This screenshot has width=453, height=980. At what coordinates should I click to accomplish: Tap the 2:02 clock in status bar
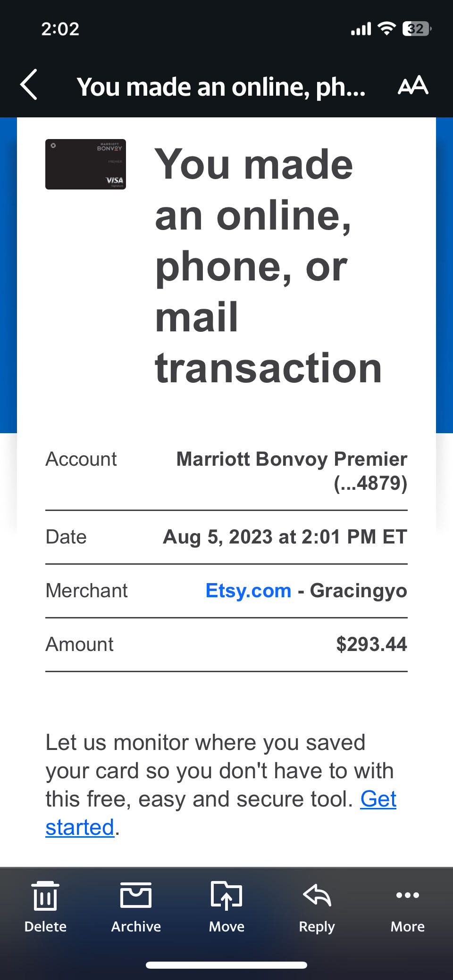(60, 29)
